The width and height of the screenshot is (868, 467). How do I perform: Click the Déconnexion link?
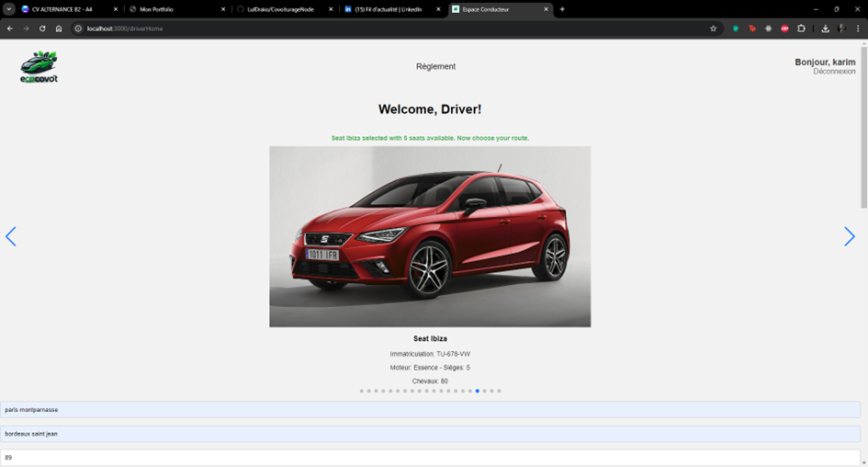pyautogui.click(x=834, y=72)
